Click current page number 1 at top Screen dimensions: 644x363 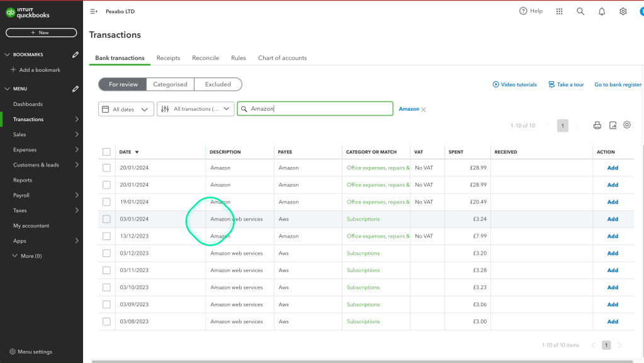pyautogui.click(x=563, y=126)
